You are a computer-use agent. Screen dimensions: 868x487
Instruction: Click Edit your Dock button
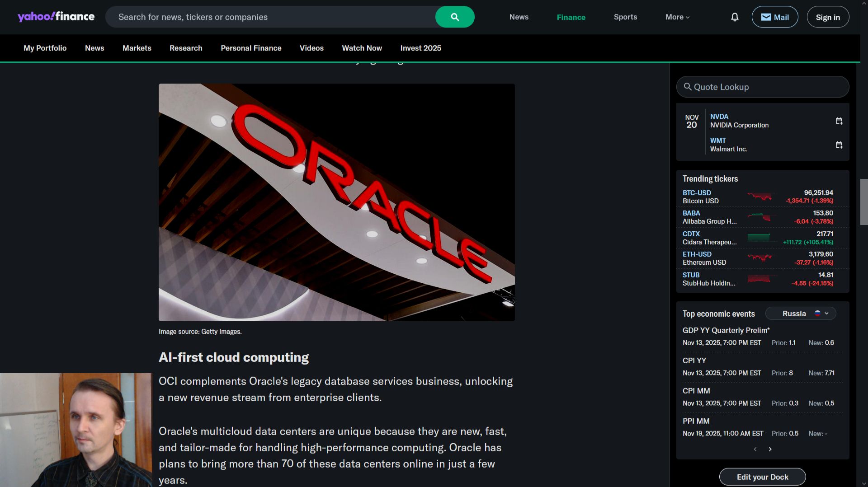(x=762, y=477)
